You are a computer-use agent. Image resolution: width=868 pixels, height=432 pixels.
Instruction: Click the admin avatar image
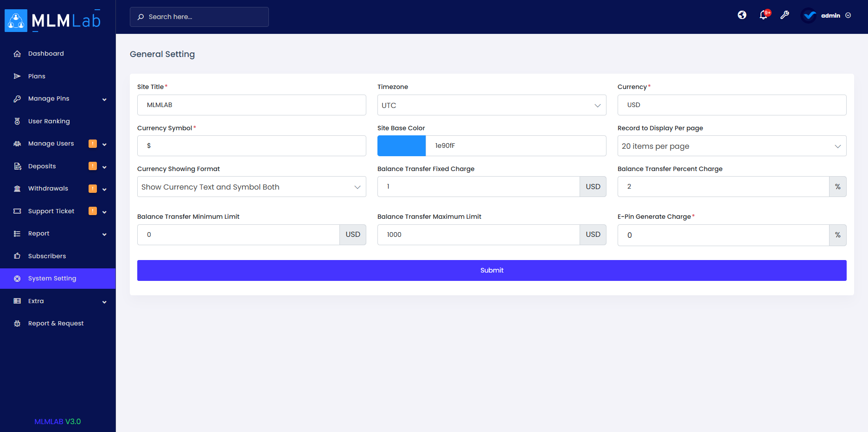click(x=809, y=15)
